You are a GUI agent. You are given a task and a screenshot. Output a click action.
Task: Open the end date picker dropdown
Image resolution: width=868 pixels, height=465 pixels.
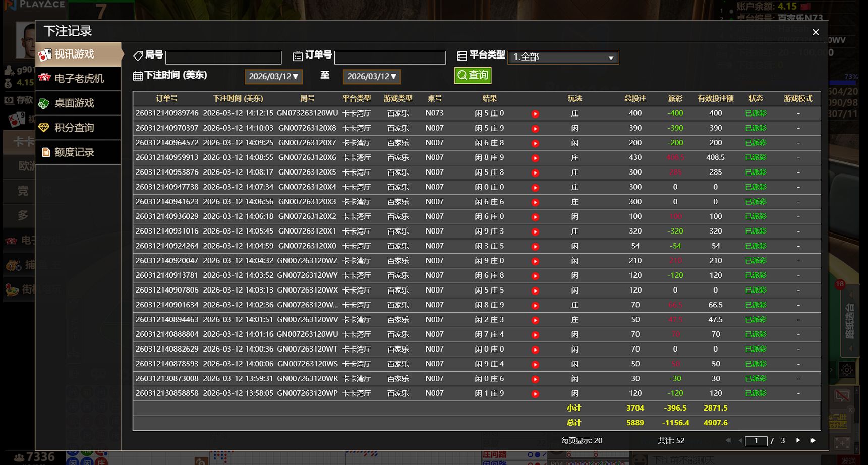click(x=372, y=76)
